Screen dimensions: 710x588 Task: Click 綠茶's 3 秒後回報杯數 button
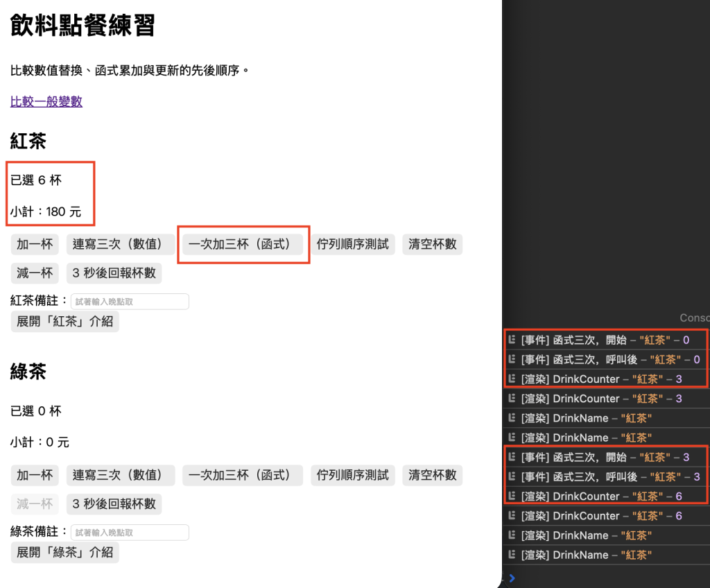[x=114, y=503]
